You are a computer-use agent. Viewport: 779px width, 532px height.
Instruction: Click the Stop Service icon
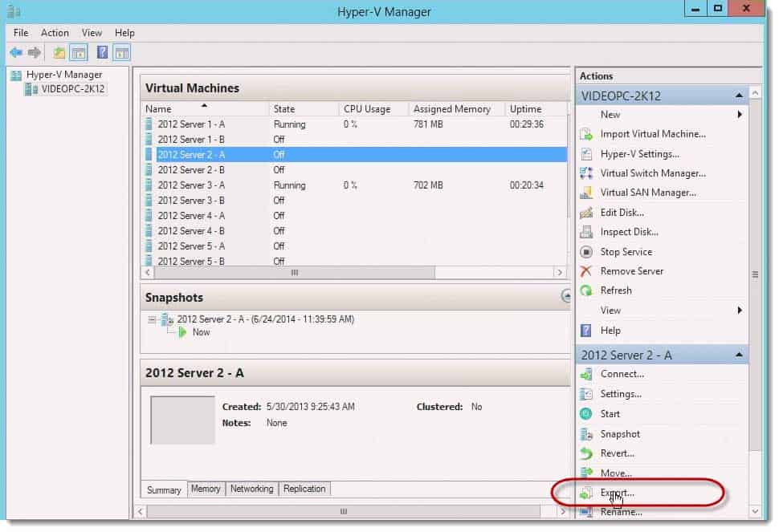click(x=586, y=252)
